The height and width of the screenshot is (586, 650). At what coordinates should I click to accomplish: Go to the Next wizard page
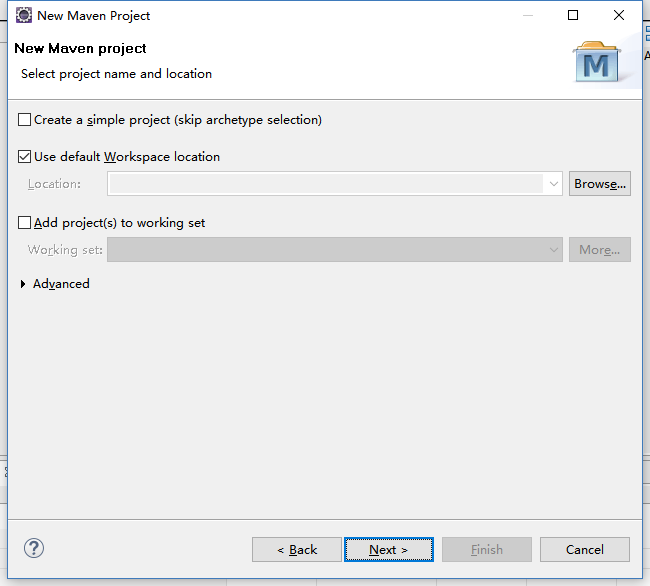pos(389,550)
